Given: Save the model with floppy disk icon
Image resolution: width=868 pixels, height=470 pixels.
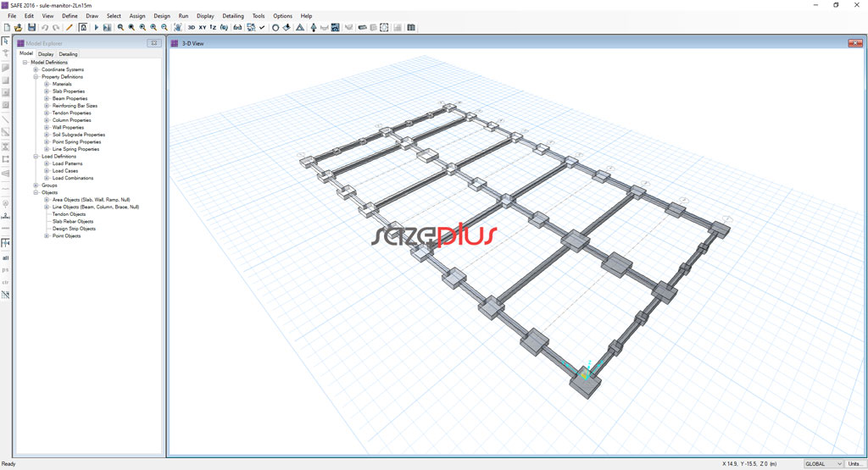Looking at the screenshot, I should pyautogui.click(x=31, y=27).
